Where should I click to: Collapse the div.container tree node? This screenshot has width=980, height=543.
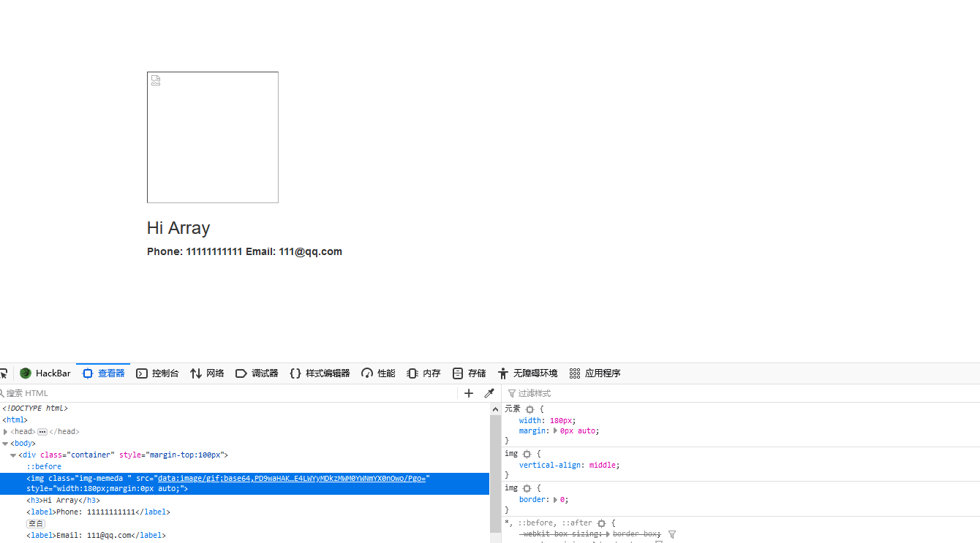pos(13,455)
